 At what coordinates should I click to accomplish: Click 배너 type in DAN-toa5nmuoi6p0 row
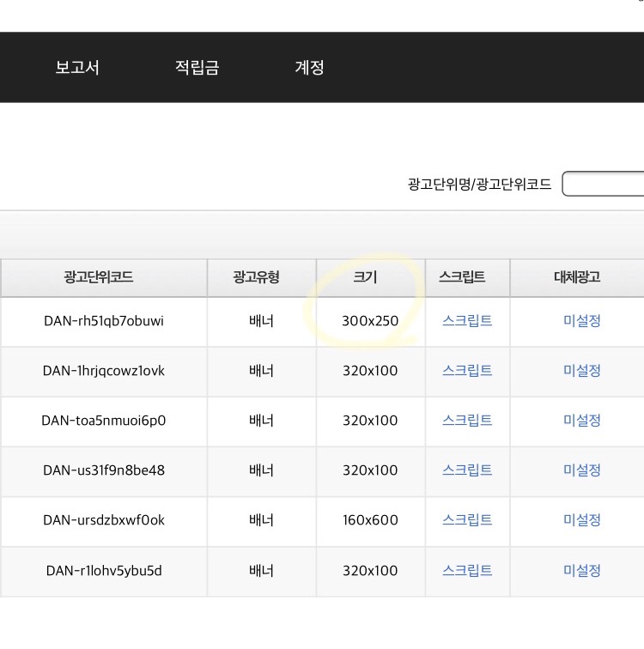262,421
